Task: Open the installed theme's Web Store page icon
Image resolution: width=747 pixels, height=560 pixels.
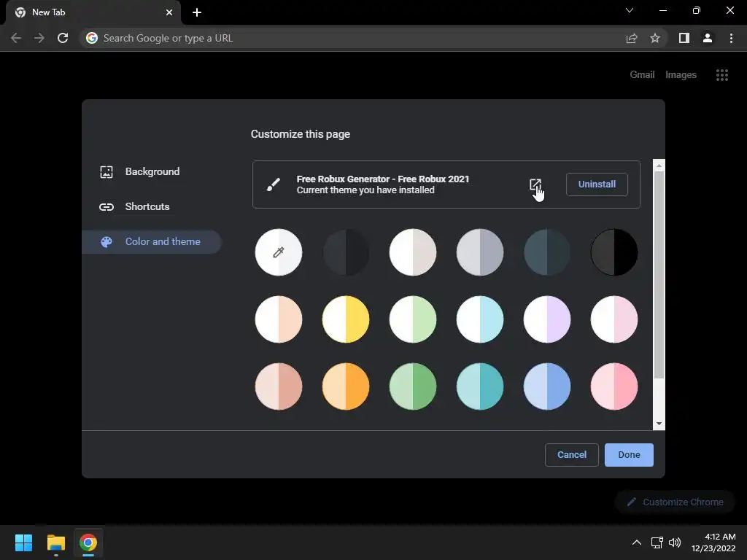Action: [535, 184]
